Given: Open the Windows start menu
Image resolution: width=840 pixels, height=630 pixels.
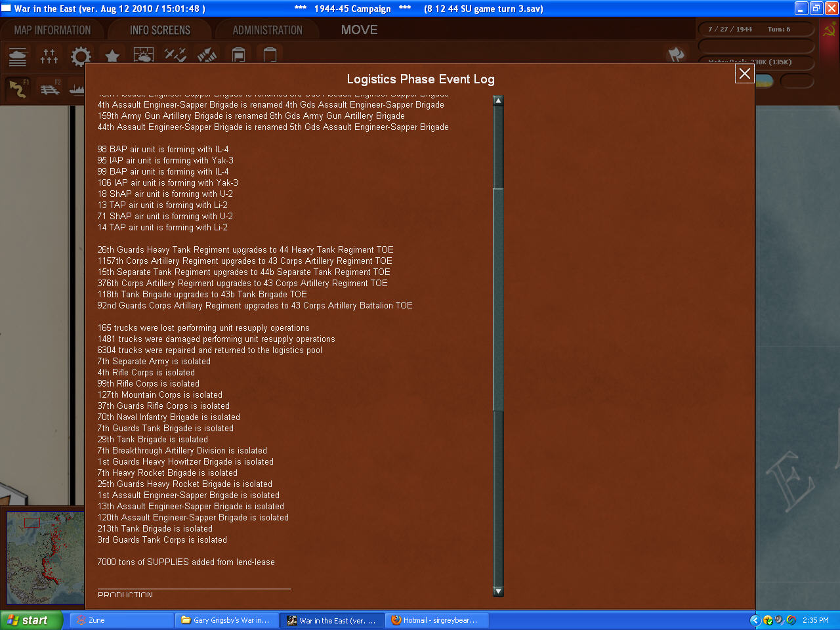Looking at the screenshot, I should [x=31, y=620].
